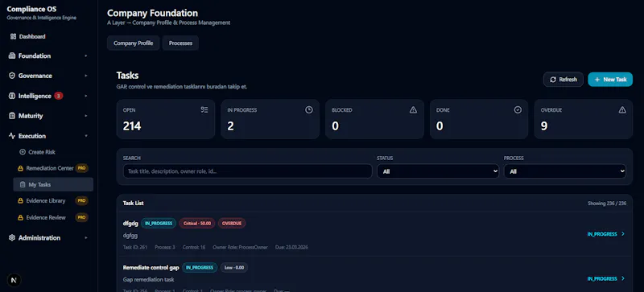Viewport: 644px width, 292px height.
Task: Click the check-circle icon on Done card
Action: [518, 109]
